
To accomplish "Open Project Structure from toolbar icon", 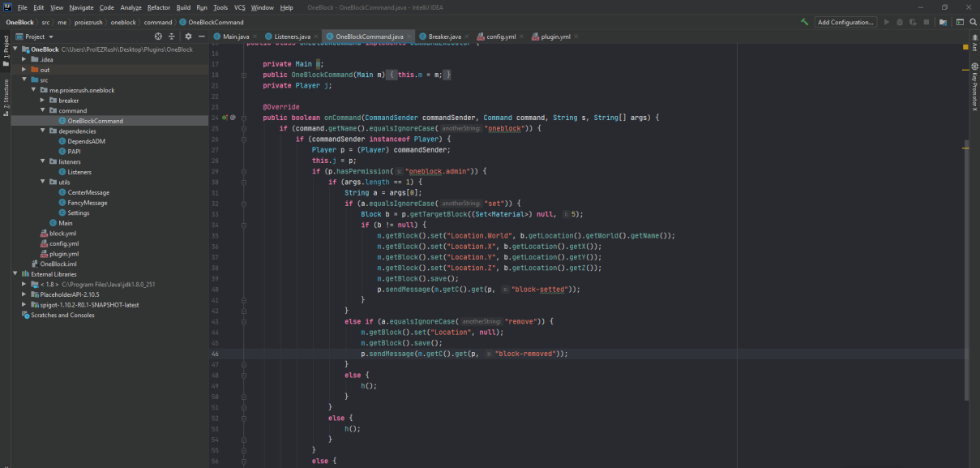I will (x=943, y=22).
